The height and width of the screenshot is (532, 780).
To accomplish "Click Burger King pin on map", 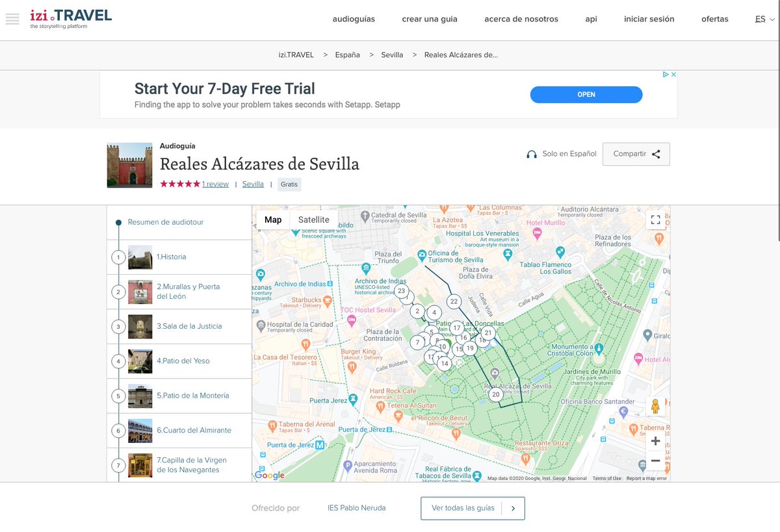I will 352,367.
